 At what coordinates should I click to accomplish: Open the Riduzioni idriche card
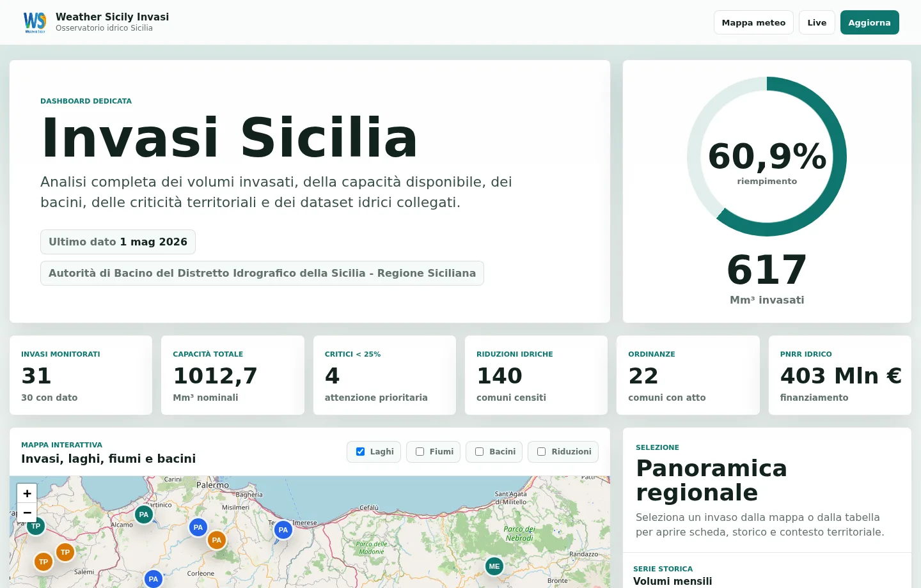coord(536,375)
